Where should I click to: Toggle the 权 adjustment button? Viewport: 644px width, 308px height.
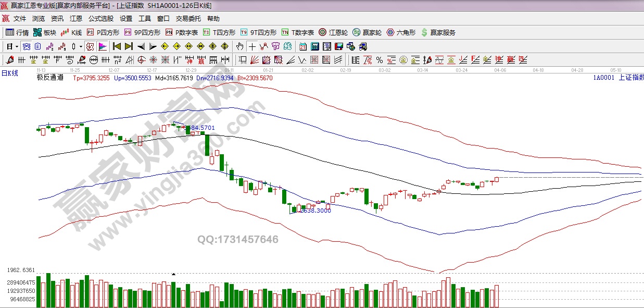point(90,46)
